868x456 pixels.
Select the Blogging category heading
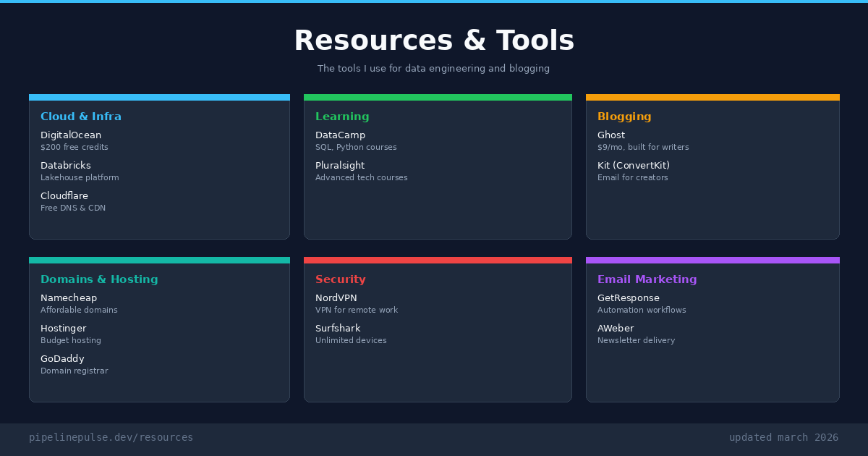point(624,117)
